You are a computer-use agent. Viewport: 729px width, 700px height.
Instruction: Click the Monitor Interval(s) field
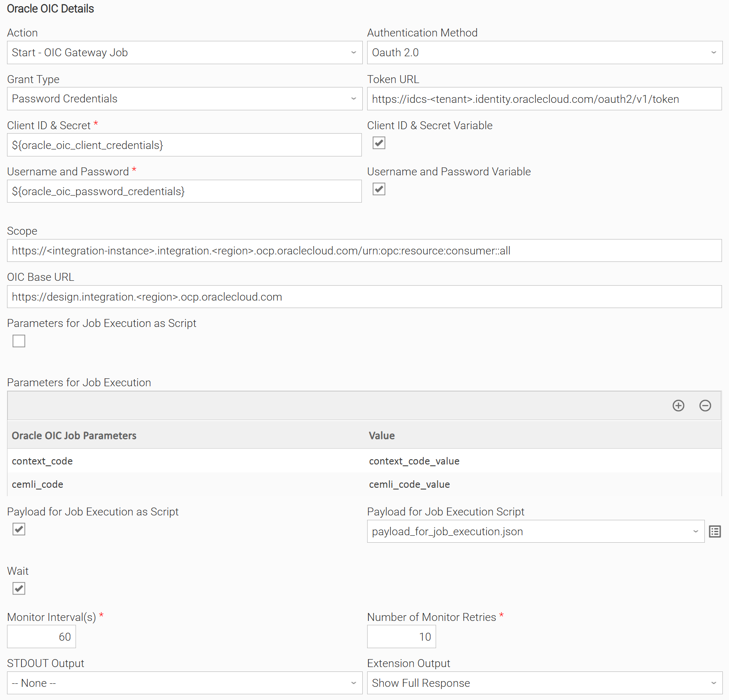(x=42, y=637)
